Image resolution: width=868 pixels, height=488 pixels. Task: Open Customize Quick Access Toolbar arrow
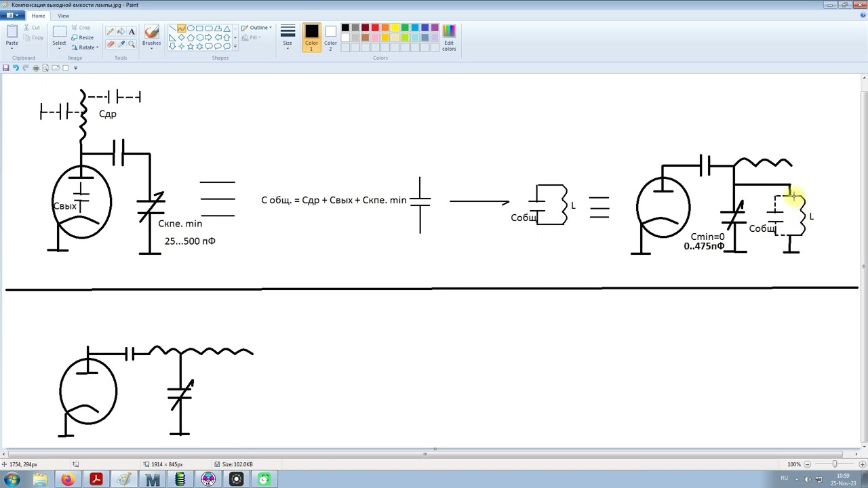coord(75,68)
